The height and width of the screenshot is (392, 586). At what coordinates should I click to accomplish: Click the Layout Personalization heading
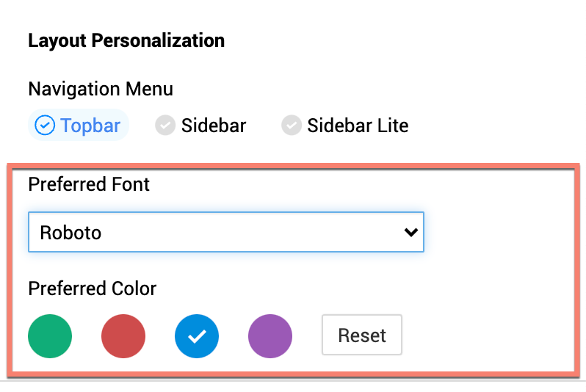tap(126, 40)
